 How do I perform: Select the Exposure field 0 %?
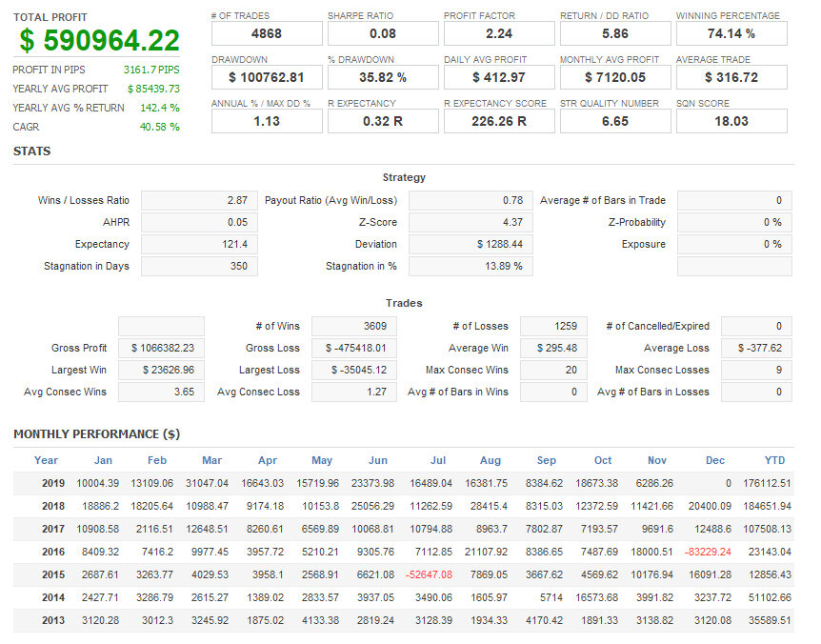(x=734, y=245)
